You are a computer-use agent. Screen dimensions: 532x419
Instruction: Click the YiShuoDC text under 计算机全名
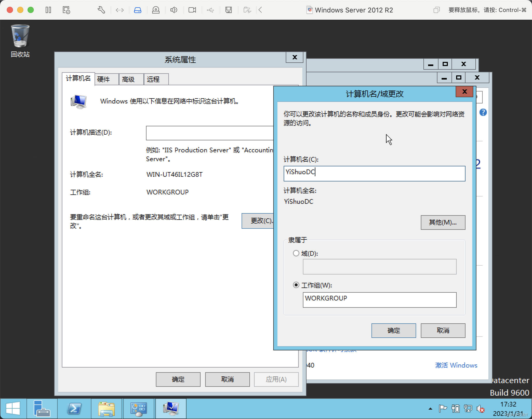click(x=299, y=202)
